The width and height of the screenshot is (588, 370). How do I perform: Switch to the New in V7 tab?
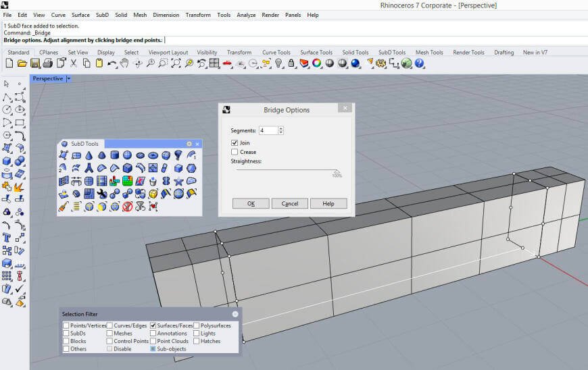[x=535, y=53]
